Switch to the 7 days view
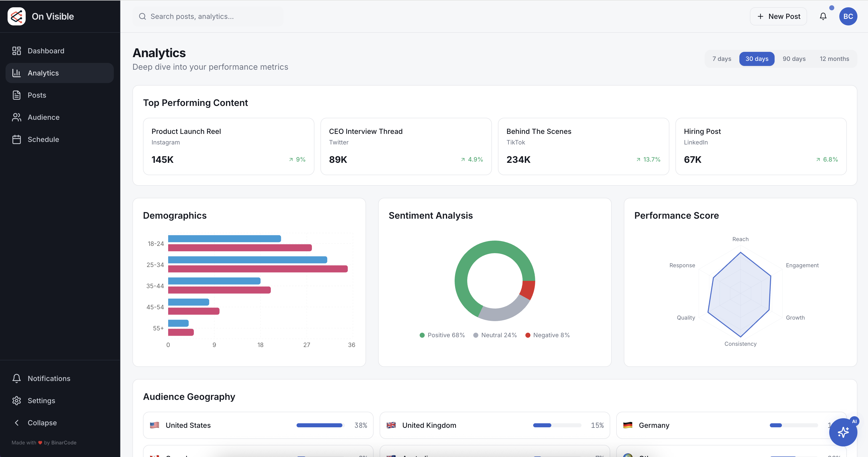This screenshot has height=457, width=868. point(721,59)
